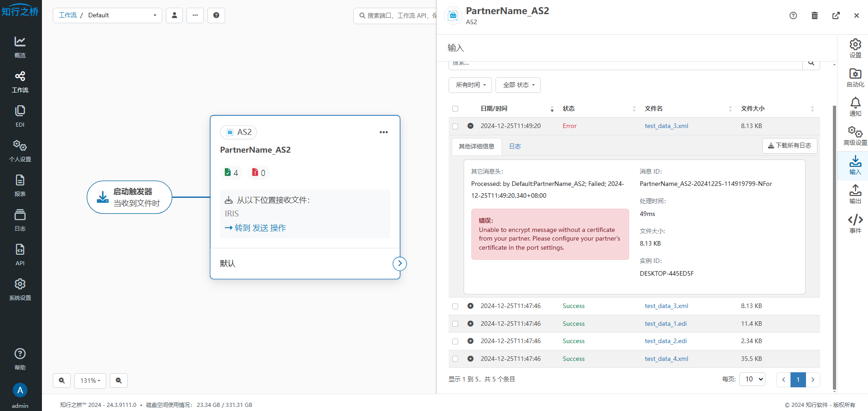
Task: Open the per-page count selector showing 10
Action: pyautogui.click(x=754, y=379)
